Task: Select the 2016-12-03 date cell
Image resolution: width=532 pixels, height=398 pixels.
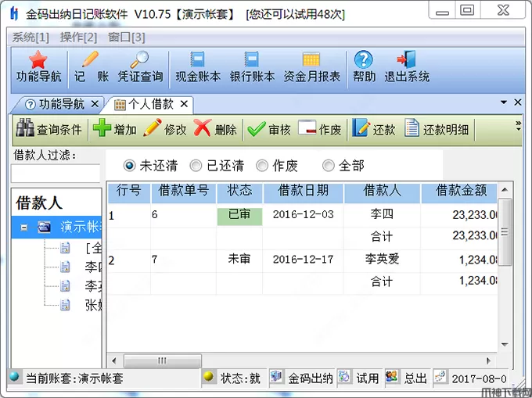Action: point(304,214)
